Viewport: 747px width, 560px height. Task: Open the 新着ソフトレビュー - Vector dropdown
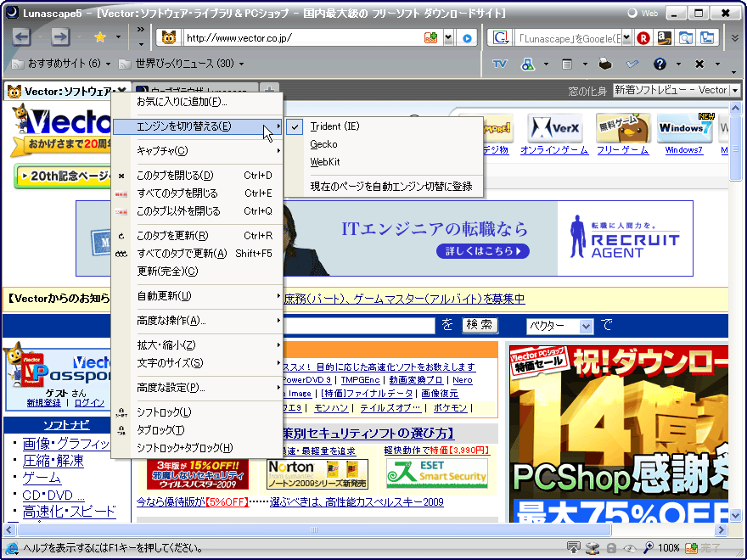735,90
